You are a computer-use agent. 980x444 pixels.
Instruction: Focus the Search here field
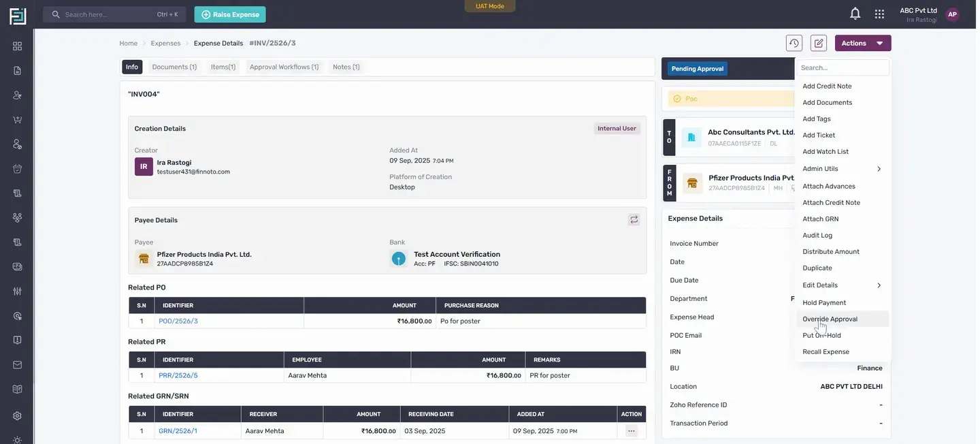(114, 14)
